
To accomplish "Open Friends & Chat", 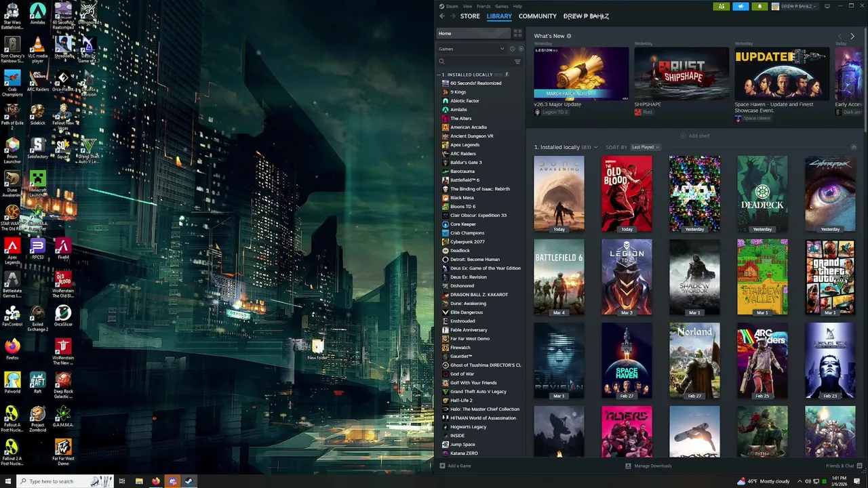I will (844, 466).
